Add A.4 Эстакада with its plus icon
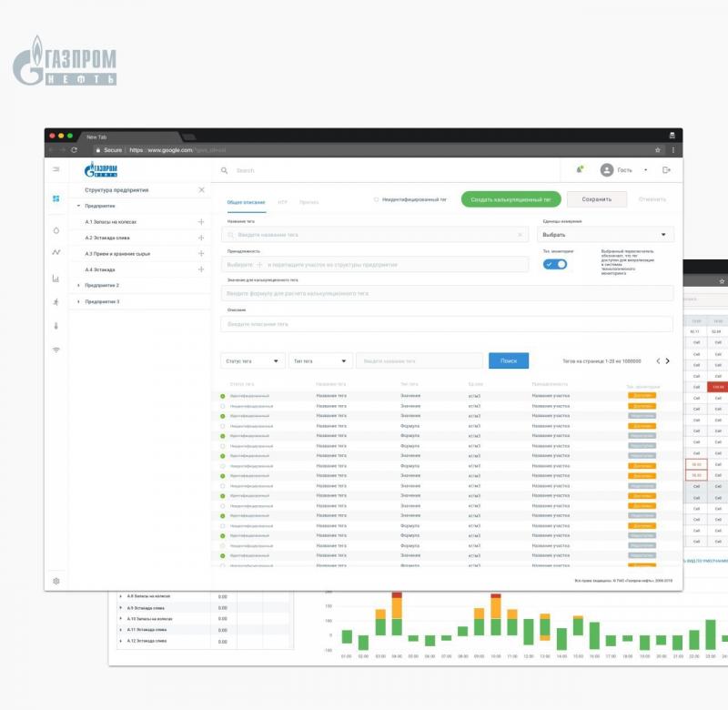 (x=201, y=269)
